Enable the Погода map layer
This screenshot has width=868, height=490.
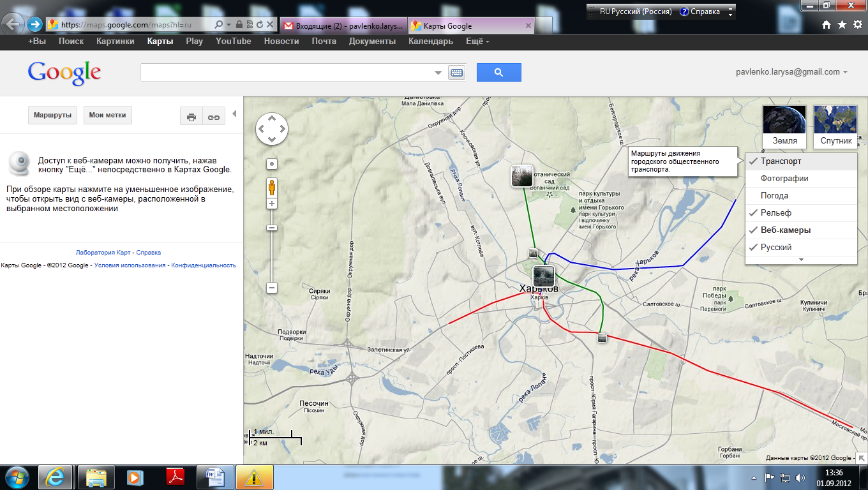click(x=801, y=196)
